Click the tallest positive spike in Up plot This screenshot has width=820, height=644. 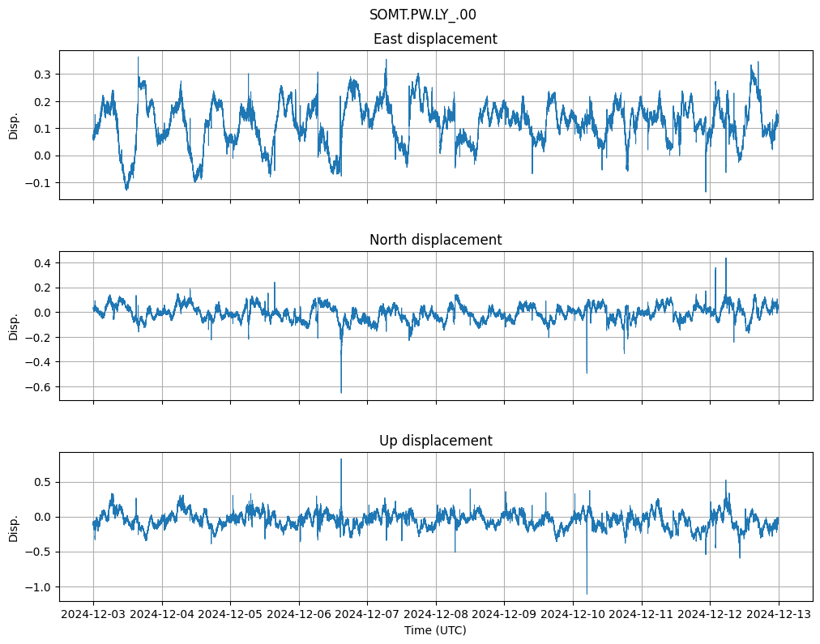click(341, 461)
